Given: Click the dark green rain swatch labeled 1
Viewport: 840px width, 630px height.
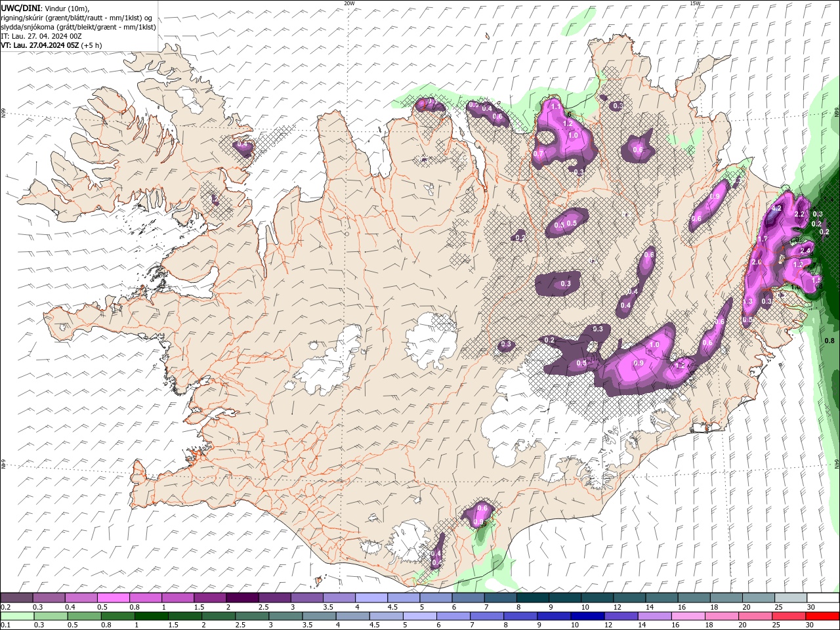Looking at the screenshot, I should tap(151, 616).
